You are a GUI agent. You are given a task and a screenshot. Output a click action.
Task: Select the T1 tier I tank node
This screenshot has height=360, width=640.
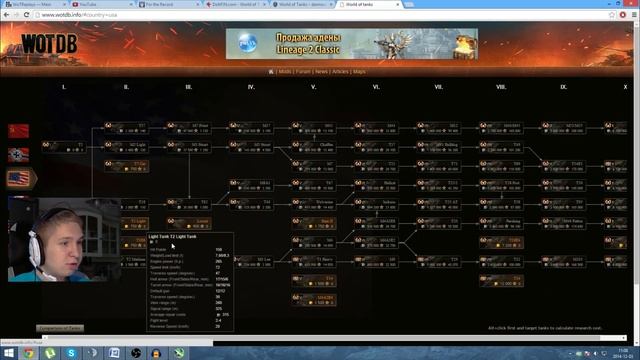coord(64,147)
